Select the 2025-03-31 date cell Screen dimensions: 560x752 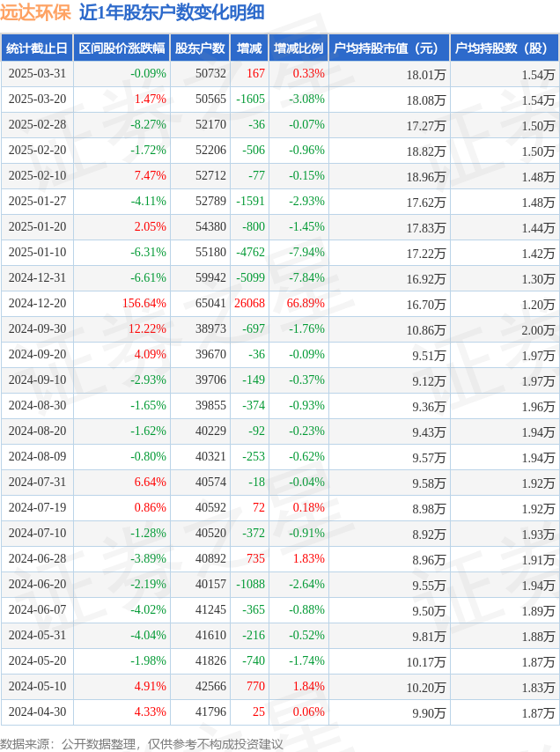tap(37, 73)
